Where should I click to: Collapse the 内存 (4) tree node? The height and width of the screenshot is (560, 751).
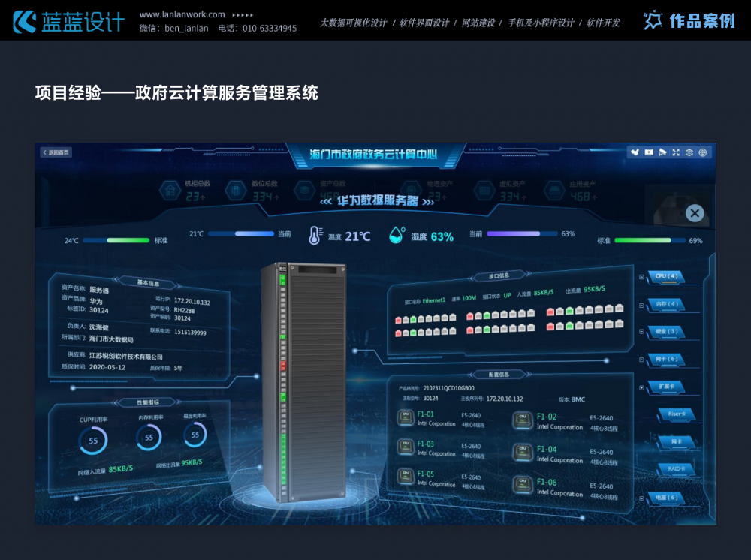[641, 305]
